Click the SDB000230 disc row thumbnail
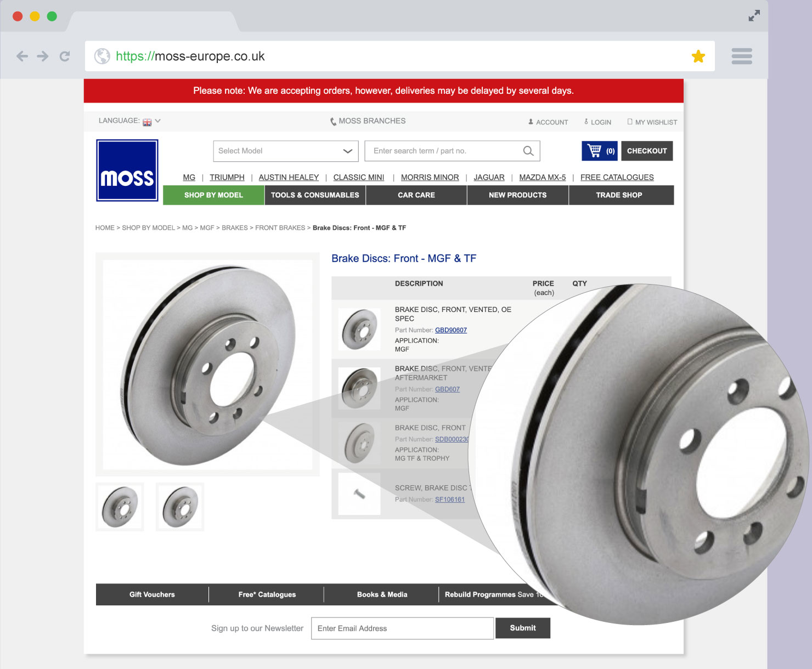812x669 pixels. pos(359,443)
